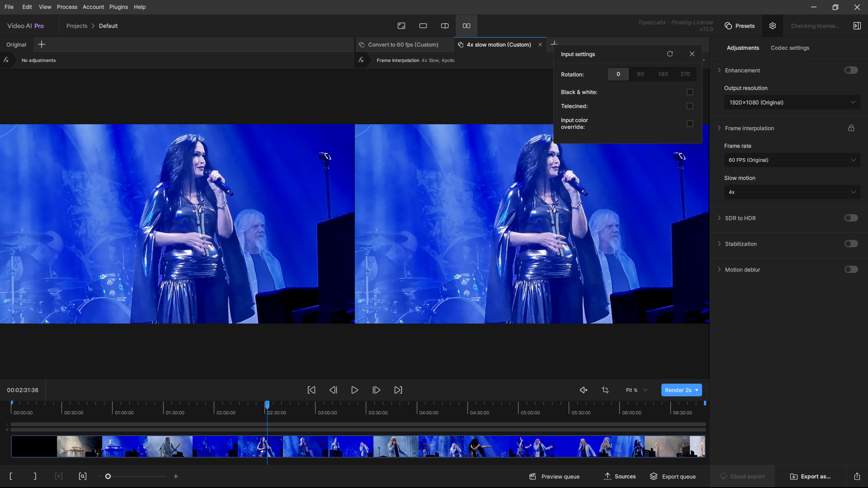Set trim start with left bracket
The image size is (868, 488).
tap(11, 476)
